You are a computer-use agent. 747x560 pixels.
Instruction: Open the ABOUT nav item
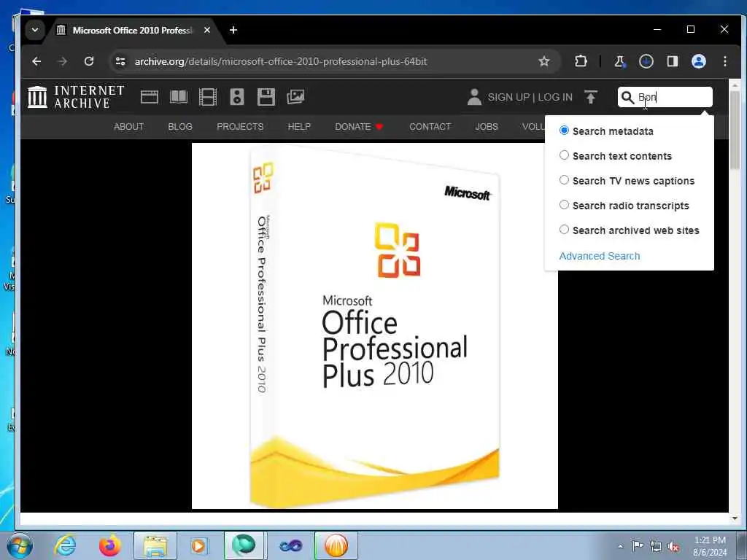click(128, 127)
